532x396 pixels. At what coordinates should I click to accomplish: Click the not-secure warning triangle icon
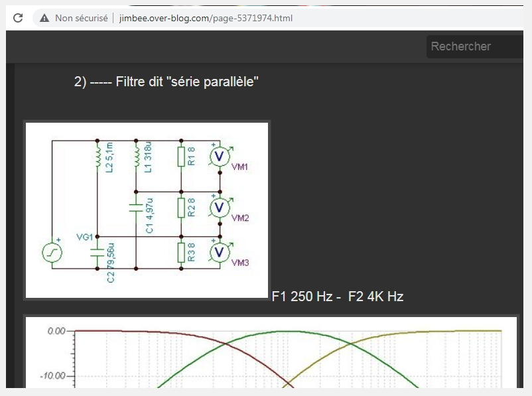coord(44,18)
